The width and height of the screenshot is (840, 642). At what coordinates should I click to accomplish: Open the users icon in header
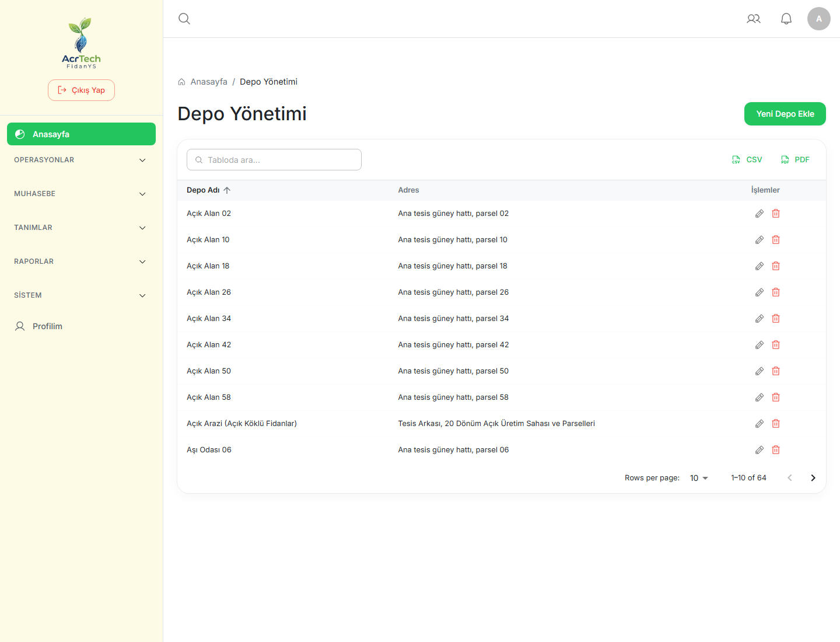(754, 19)
